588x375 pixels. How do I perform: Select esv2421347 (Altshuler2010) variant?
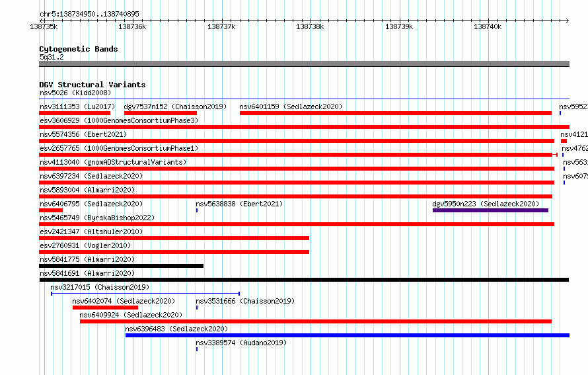click(174, 238)
